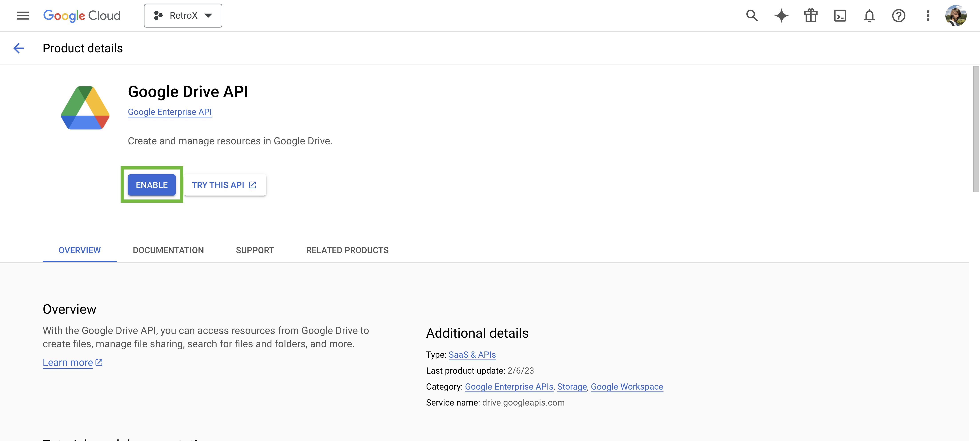Click the search magnifier icon
This screenshot has height=441, width=980.
click(x=752, y=16)
